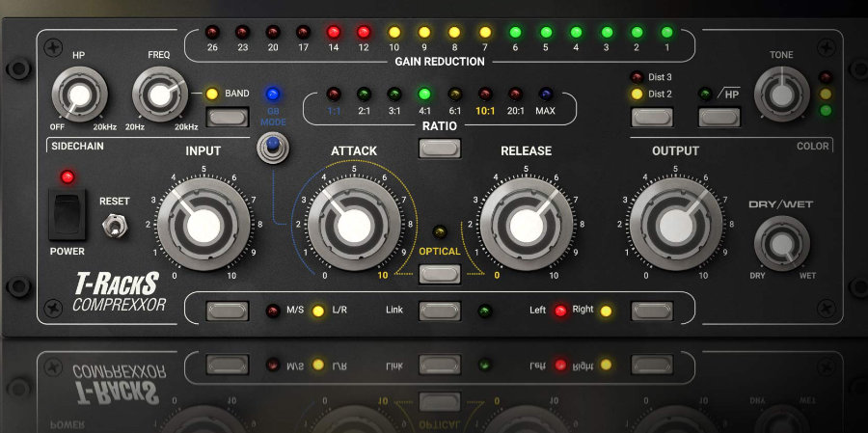This screenshot has height=433, width=868.
Task: Click the gain reduction 6 LED
Action: click(x=515, y=32)
